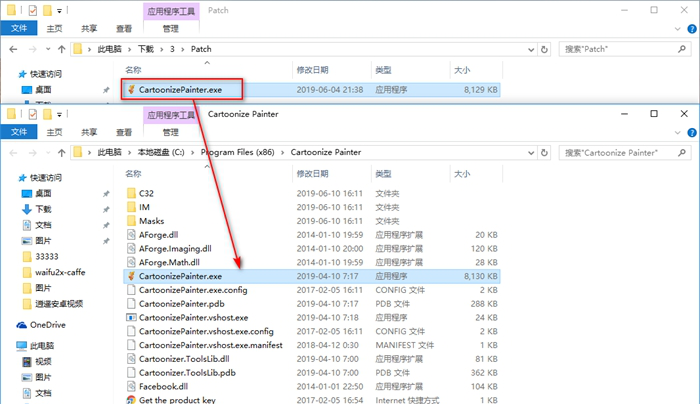Open the 管理 tab in the Cartoonize Painter window
The image size is (700, 420).
171,132
